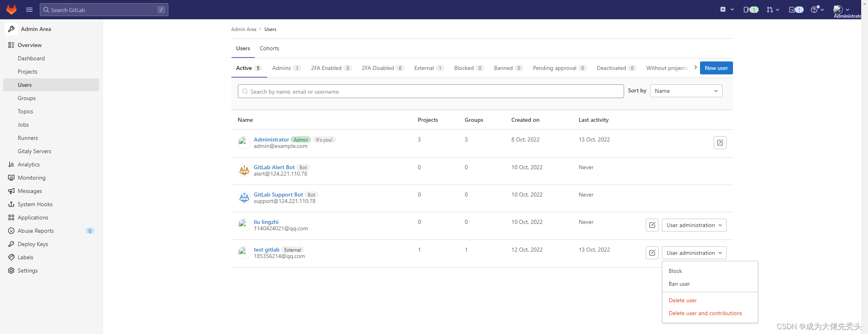The height and width of the screenshot is (334, 868).
Task: Open Jobs in the sidebar
Action: tap(51, 125)
